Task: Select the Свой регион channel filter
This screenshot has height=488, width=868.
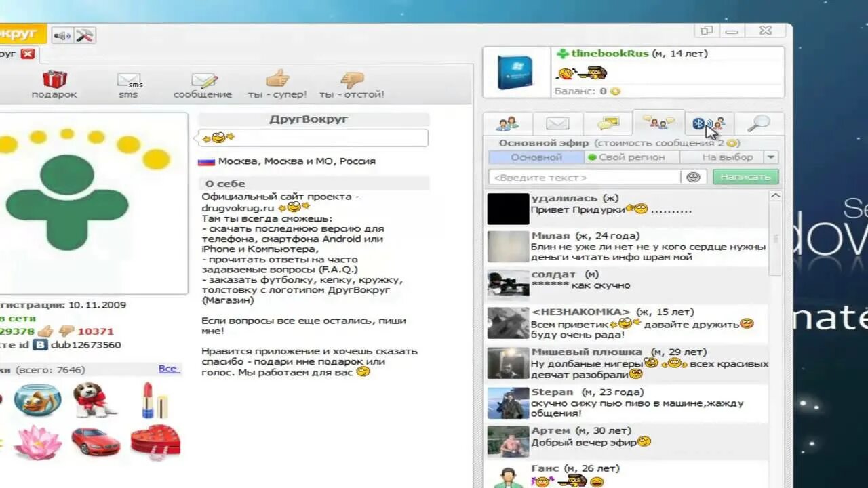Action: [x=631, y=157]
